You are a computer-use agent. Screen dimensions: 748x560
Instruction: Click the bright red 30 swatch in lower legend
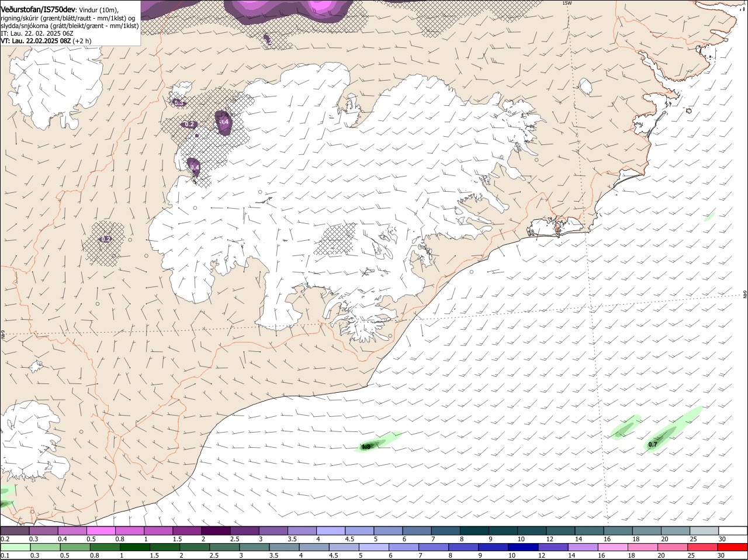click(733, 547)
